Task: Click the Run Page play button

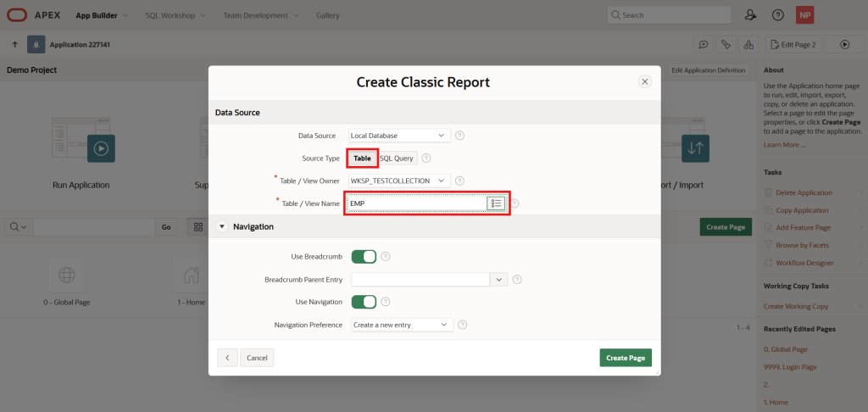Action: (x=845, y=45)
